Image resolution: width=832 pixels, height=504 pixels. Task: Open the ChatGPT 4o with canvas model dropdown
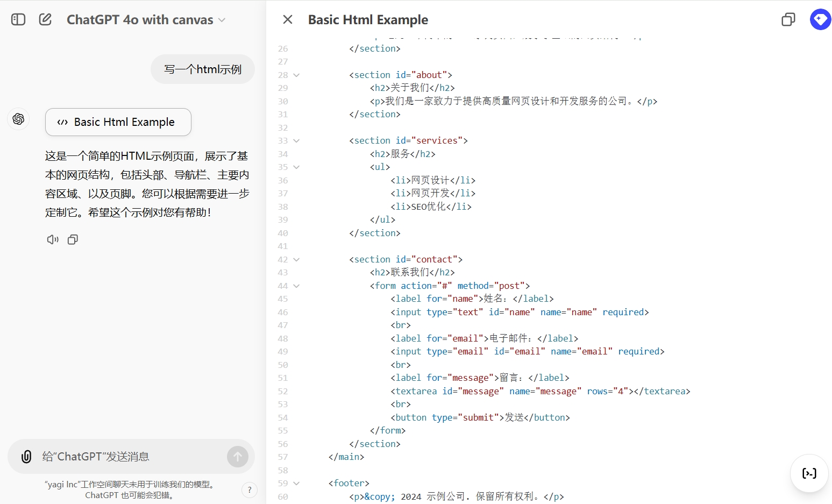point(146,20)
